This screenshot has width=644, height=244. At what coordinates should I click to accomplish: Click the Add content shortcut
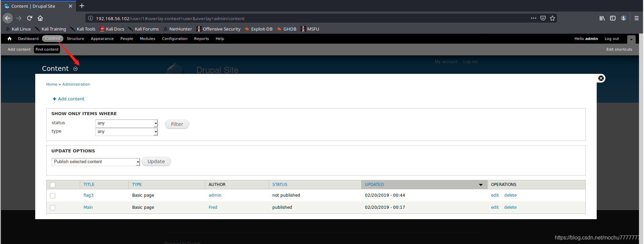tap(19, 49)
